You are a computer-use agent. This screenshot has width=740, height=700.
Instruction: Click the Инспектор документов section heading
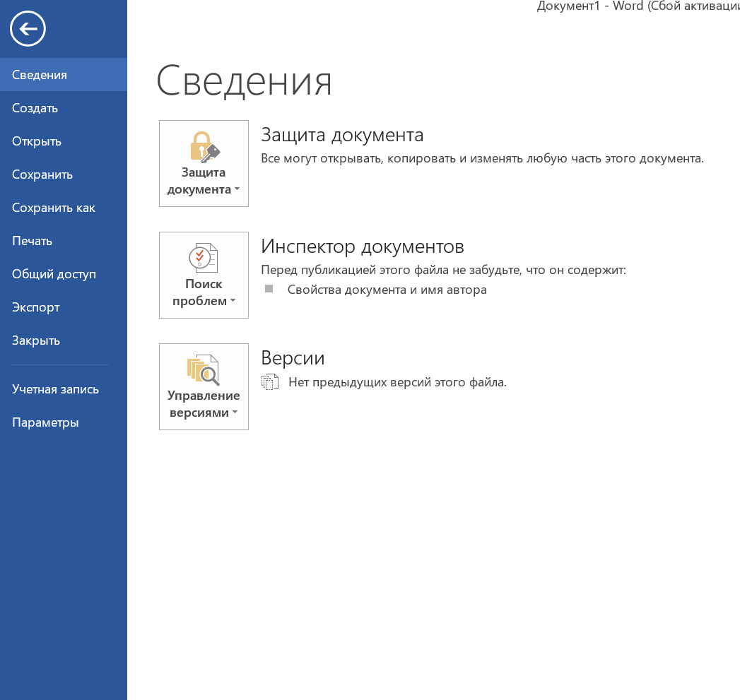click(363, 247)
